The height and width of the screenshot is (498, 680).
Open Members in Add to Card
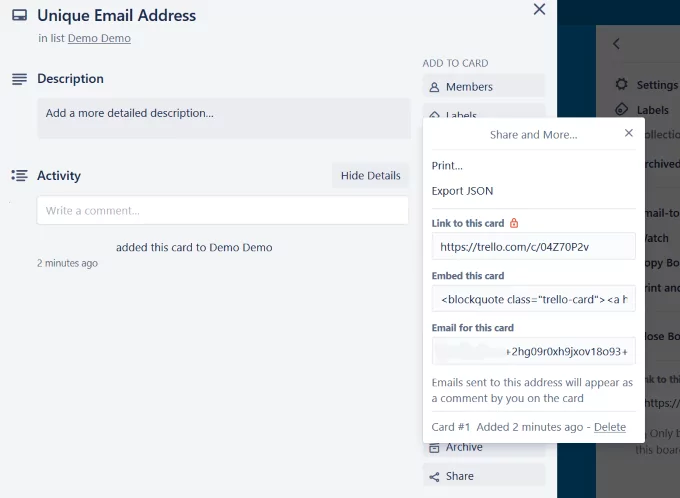click(x=483, y=87)
